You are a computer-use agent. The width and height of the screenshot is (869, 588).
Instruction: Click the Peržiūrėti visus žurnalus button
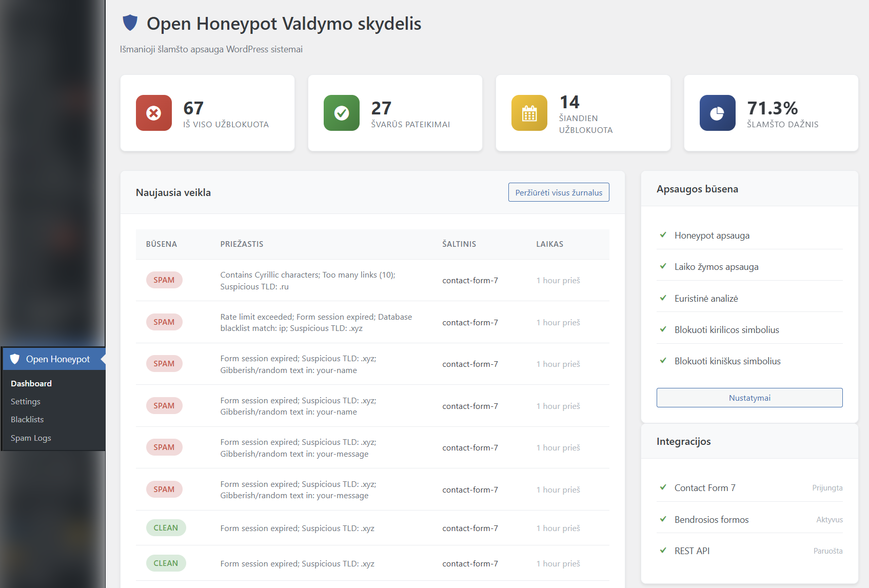[x=558, y=192]
